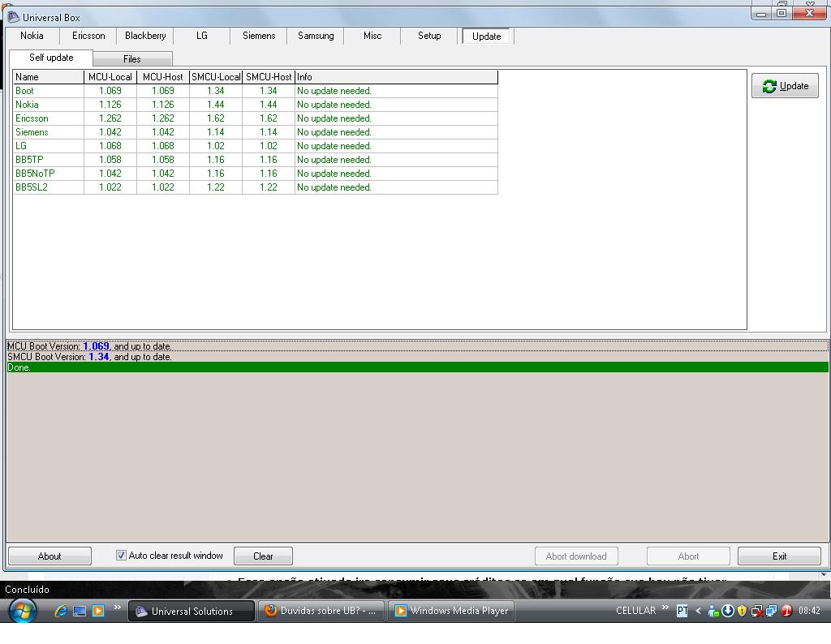Click the green Update button

[x=785, y=86]
